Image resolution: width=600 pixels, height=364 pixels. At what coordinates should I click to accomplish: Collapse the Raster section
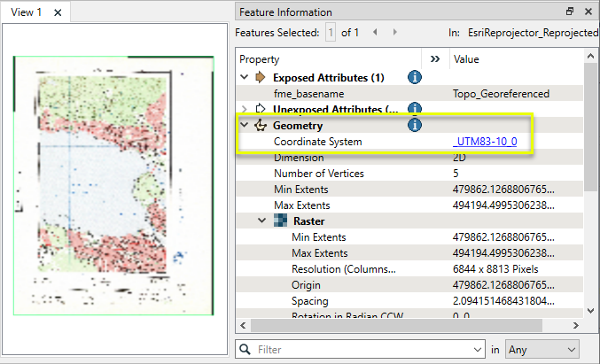click(x=263, y=221)
